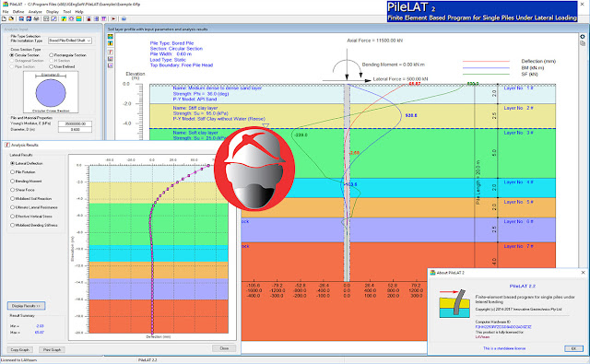Screen dimensions: 590x364
Task: Click the Open file folder icon
Action: [x=11, y=18]
